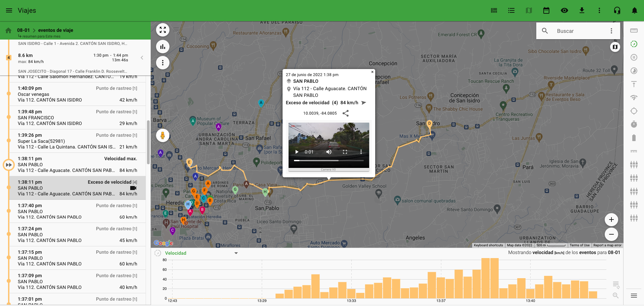Drop the Street View pegman button
Image resolution: width=644 pixels, height=306 pixels.
point(163,136)
